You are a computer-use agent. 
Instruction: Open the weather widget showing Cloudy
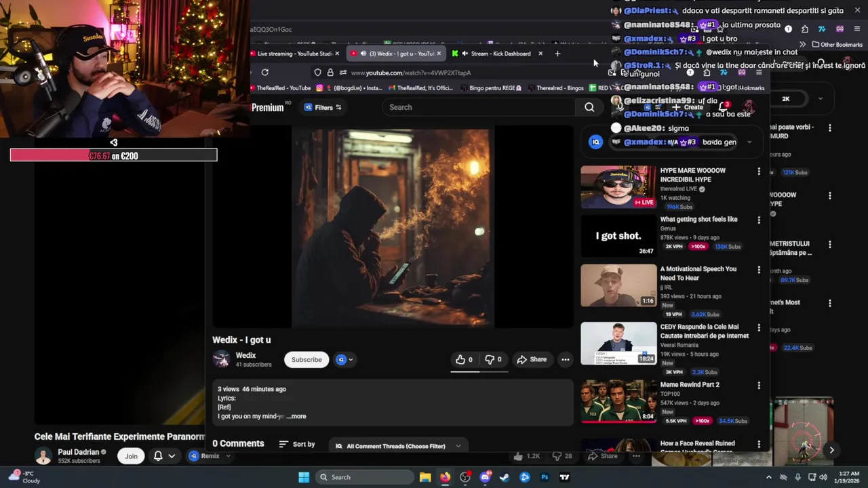click(x=24, y=476)
